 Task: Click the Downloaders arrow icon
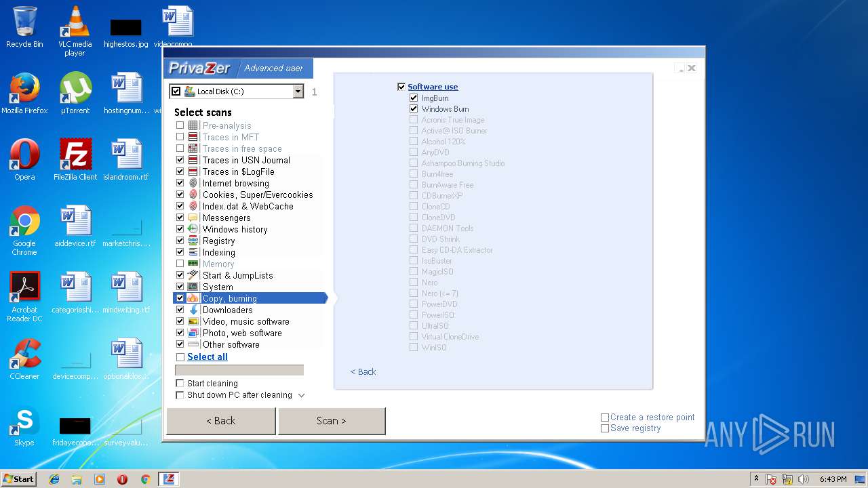(x=193, y=310)
